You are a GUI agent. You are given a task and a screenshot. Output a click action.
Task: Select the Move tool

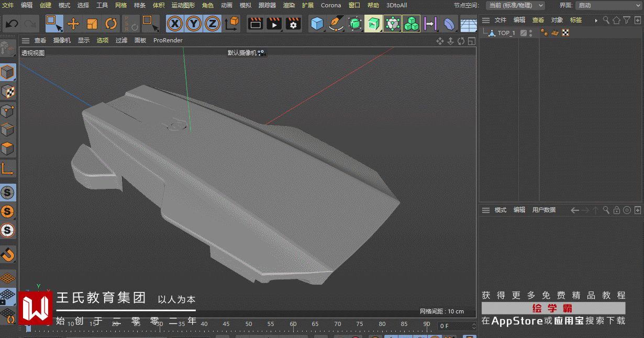73,24
